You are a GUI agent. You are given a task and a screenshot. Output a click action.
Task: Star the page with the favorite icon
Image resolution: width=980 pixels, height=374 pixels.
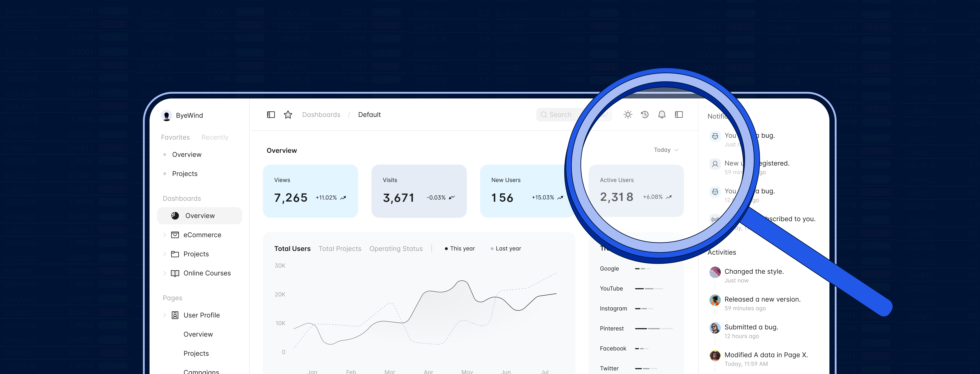[x=288, y=115]
